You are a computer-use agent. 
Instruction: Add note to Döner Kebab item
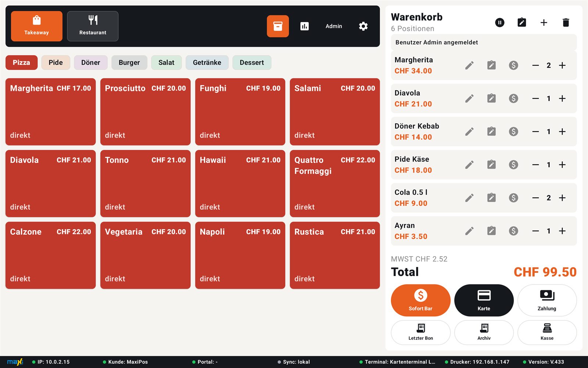point(491,132)
